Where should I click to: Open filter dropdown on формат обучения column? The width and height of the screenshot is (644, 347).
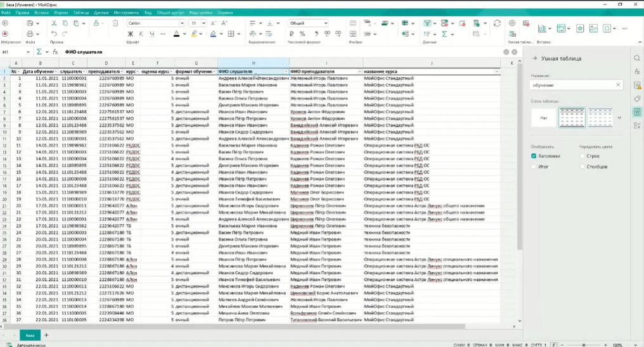pyautogui.click(x=214, y=72)
